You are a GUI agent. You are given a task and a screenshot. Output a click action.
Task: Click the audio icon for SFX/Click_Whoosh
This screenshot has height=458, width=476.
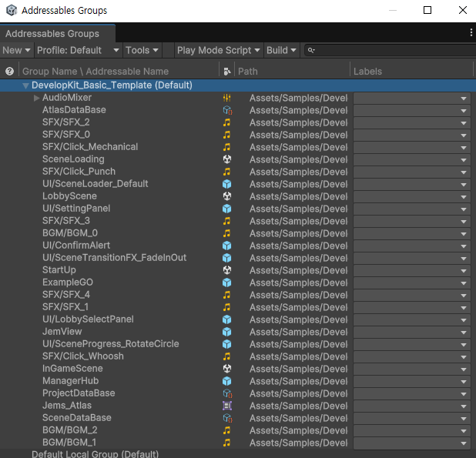(226, 356)
